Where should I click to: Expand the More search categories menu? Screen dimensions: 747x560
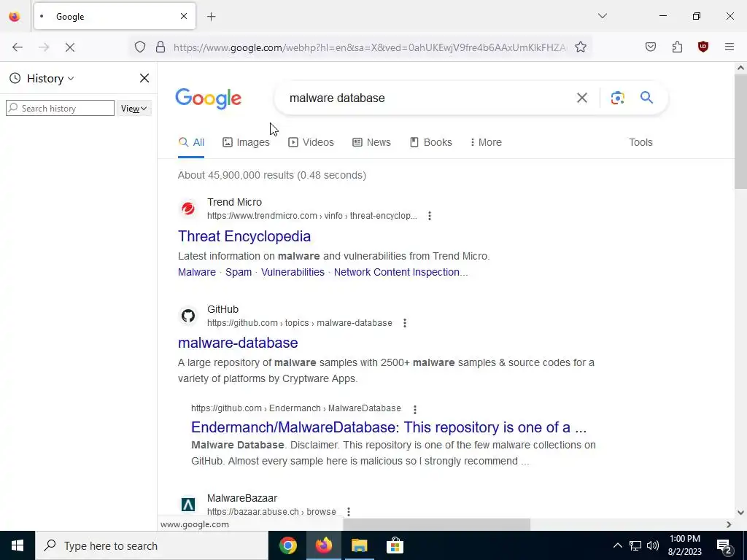[485, 142]
